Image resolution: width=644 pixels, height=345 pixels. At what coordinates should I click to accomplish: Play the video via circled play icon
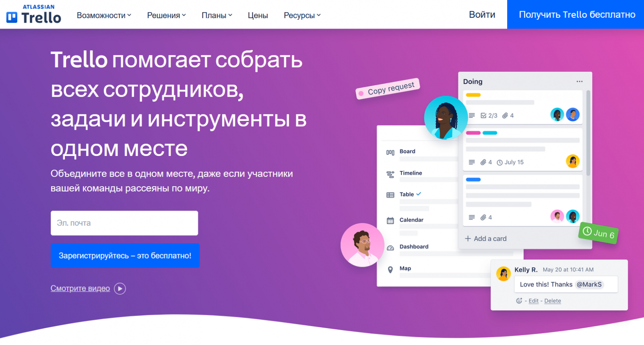pyautogui.click(x=120, y=289)
